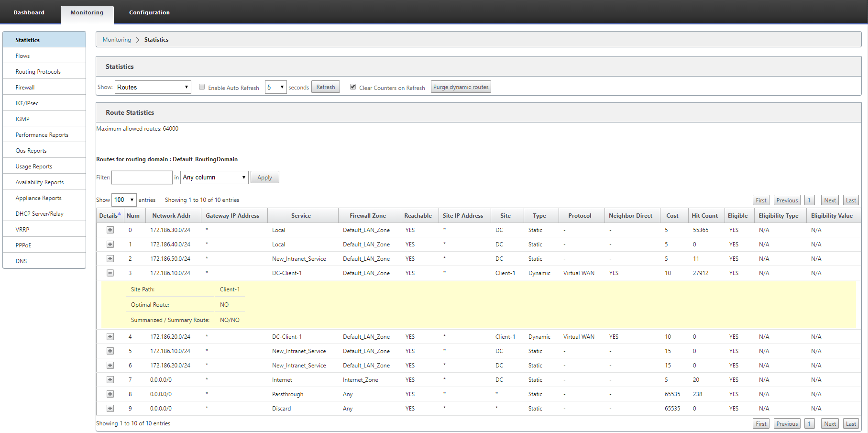Open the refresh seconds dropdown

[276, 87]
